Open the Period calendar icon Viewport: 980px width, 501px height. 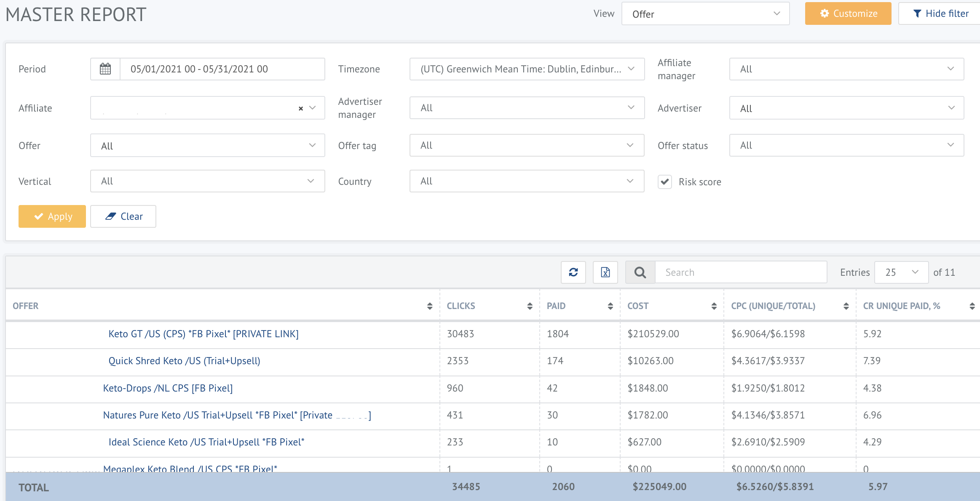[x=105, y=69]
